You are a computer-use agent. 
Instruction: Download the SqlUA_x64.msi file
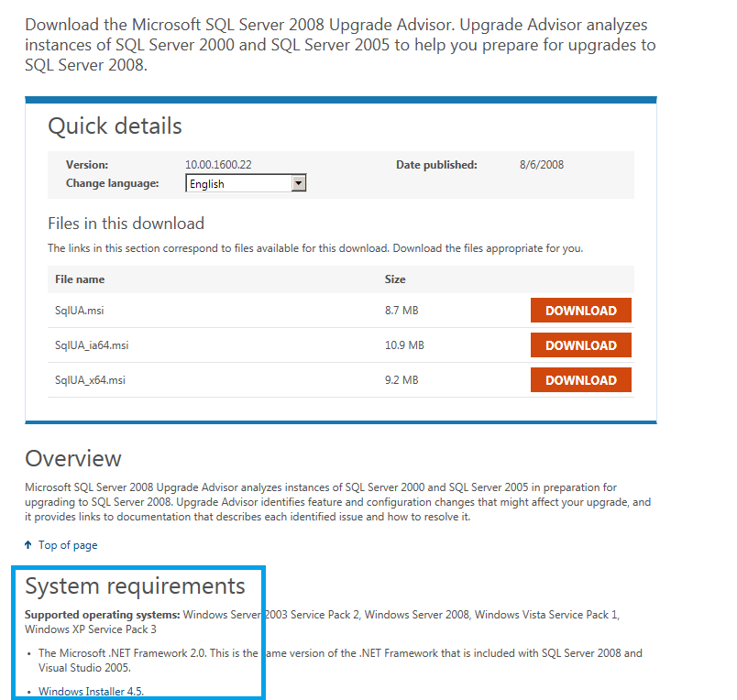580,380
